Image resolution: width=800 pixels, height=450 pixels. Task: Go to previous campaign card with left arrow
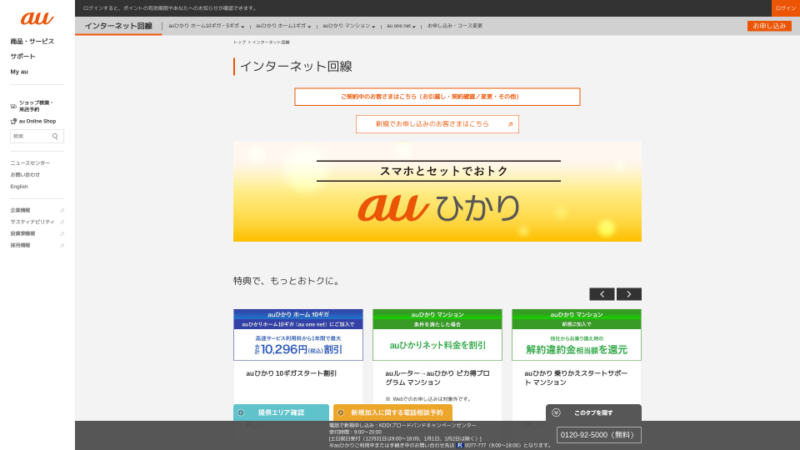click(x=601, y=294)
